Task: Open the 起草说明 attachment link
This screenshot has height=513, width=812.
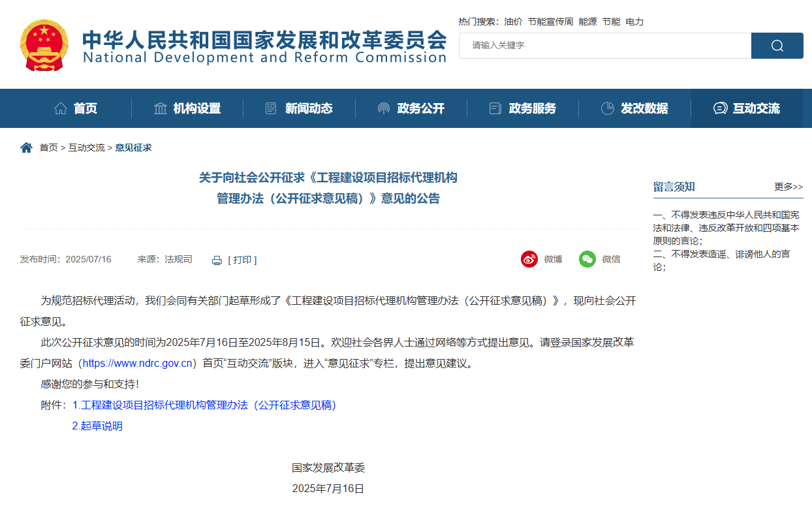Action: [x=99, y=426]
